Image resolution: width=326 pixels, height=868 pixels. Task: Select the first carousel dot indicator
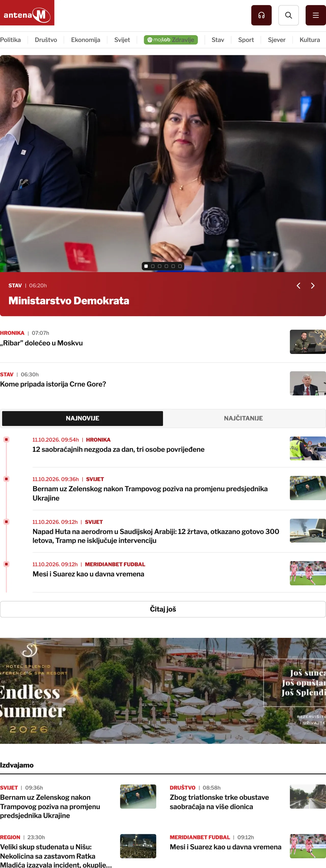(x=146, y=266)
